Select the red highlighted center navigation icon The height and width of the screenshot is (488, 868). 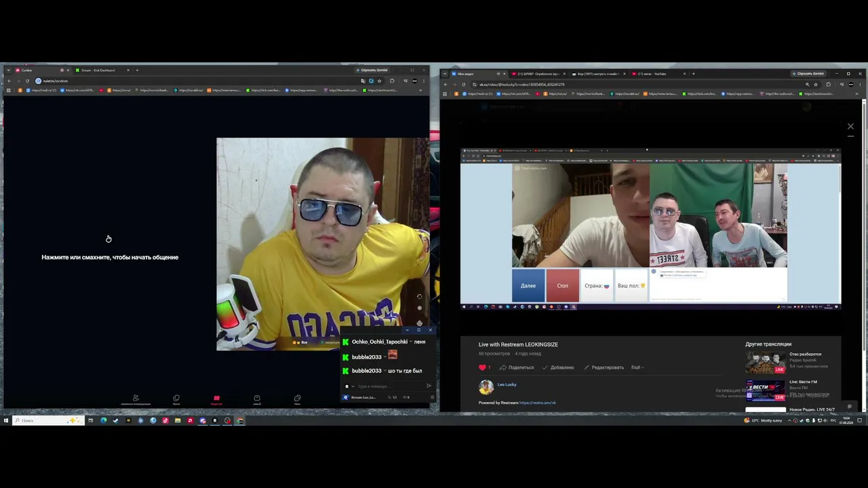(x=216, y=400)
